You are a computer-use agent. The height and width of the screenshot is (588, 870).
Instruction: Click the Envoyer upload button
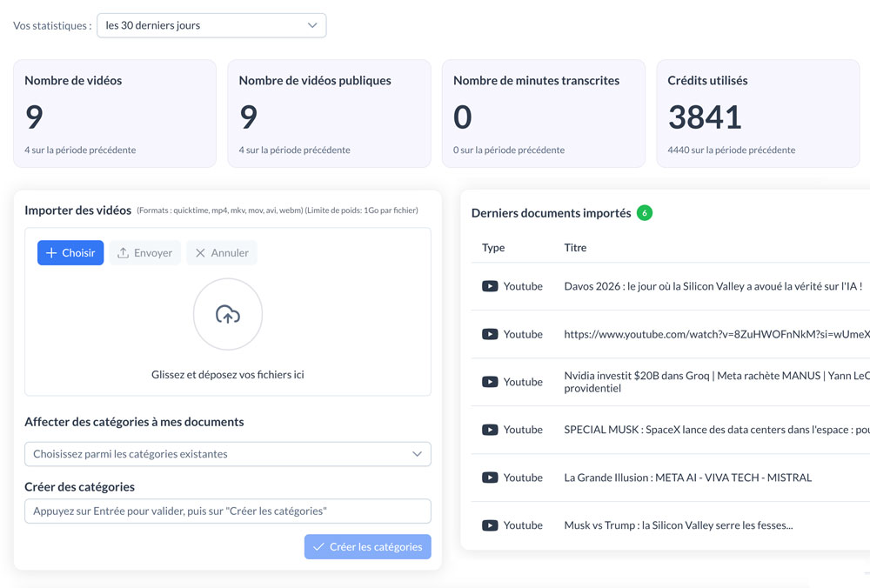click(144, 253)
